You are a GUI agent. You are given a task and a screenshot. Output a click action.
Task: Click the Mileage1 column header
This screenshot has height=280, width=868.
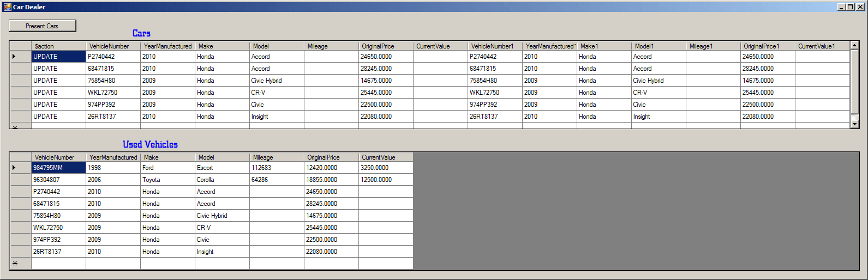click(x=713, y=46)
